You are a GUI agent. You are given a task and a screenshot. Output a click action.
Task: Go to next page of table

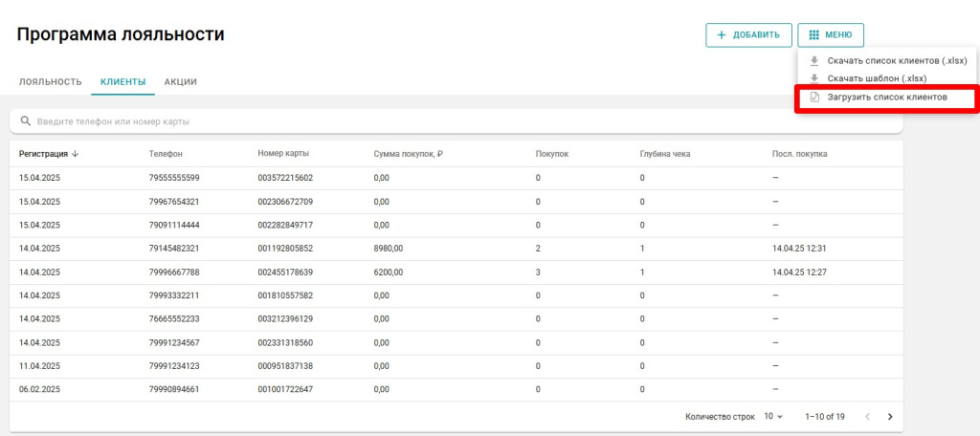890,417
